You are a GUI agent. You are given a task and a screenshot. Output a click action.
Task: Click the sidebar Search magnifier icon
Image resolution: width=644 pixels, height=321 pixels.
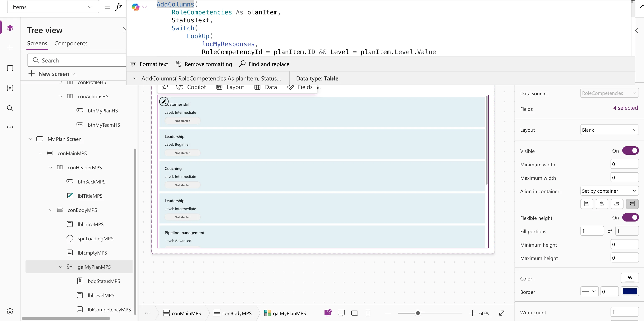tap(10, 108)
